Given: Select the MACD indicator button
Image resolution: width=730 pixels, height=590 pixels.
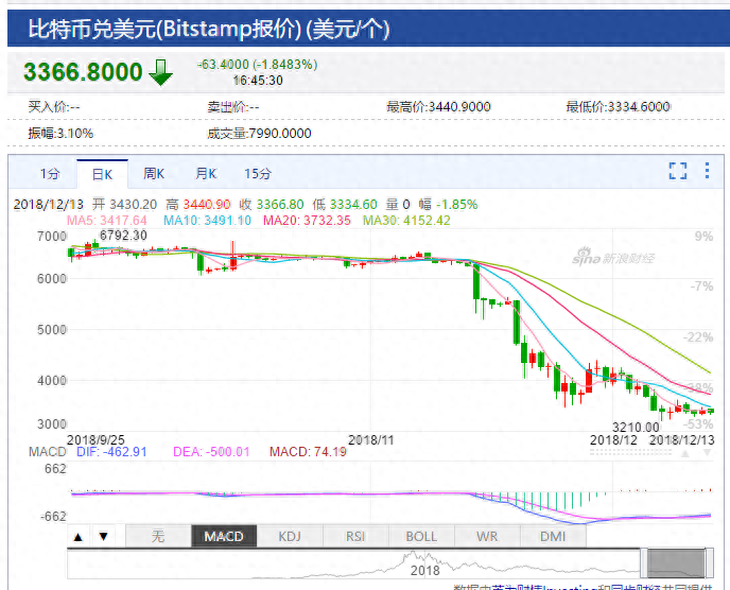Looking at the screenshot, I should pyautogui.click(x=224, y=536).
